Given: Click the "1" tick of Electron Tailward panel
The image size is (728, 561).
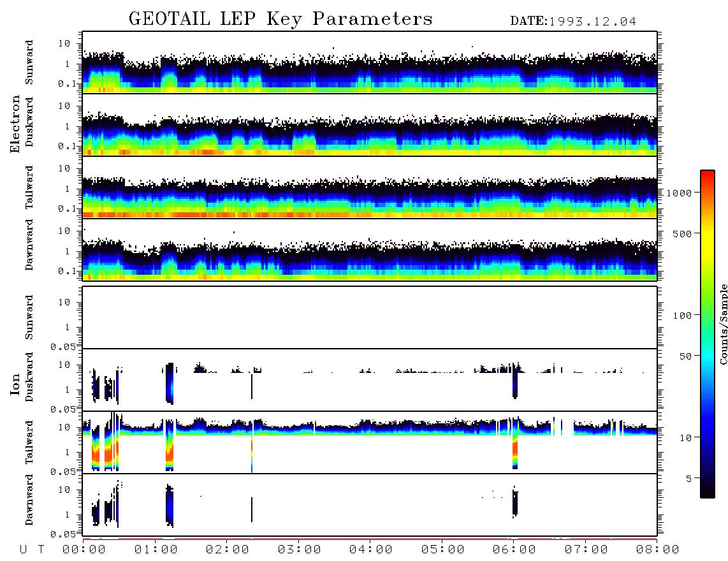Looking at the screenshot, I should 68,189.
